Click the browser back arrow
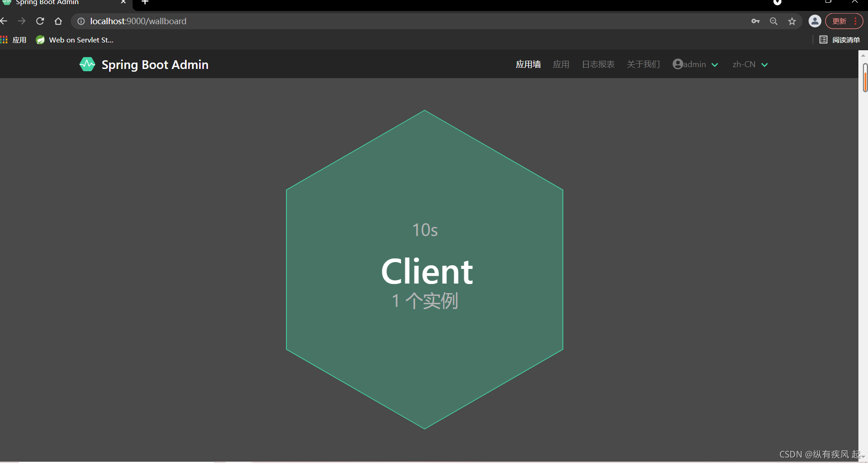Screen dimensions: 868x463 [4, 21]
